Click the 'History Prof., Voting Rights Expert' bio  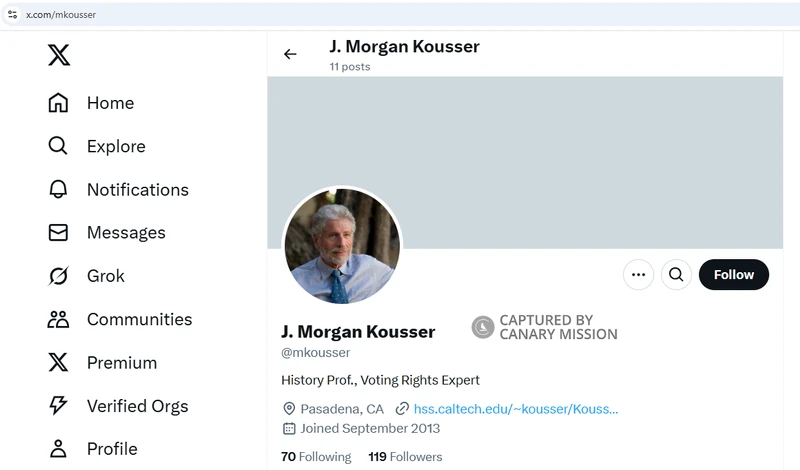pos(380,380)
